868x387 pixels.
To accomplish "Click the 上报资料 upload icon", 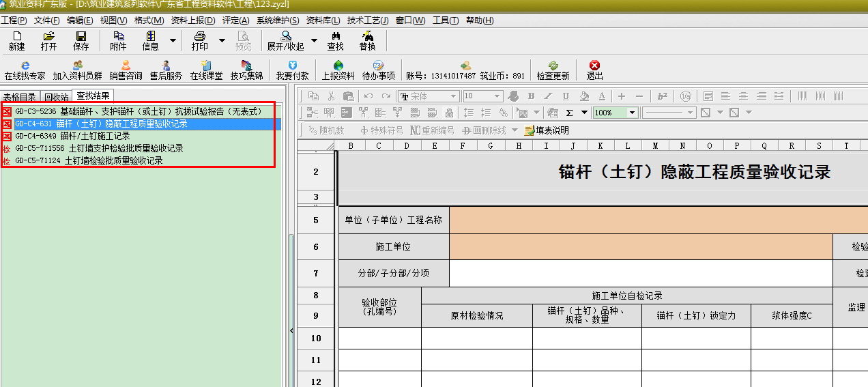I will tap(338, 70).
